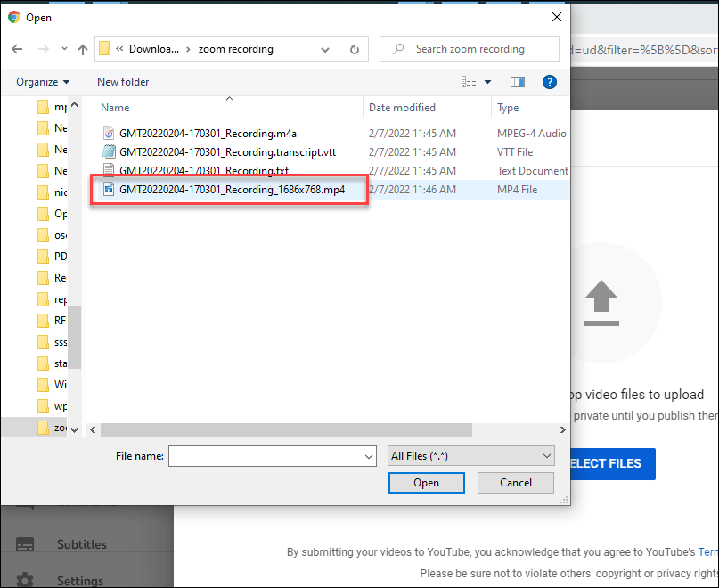719x588 pixels.
Task: Select the 'zo' folder in tree
Action: point(52,428)
